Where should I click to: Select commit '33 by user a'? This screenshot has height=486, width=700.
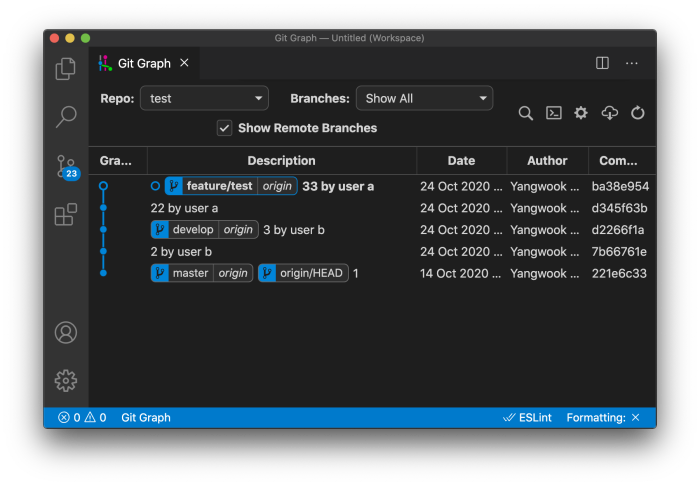click(338, 187)
